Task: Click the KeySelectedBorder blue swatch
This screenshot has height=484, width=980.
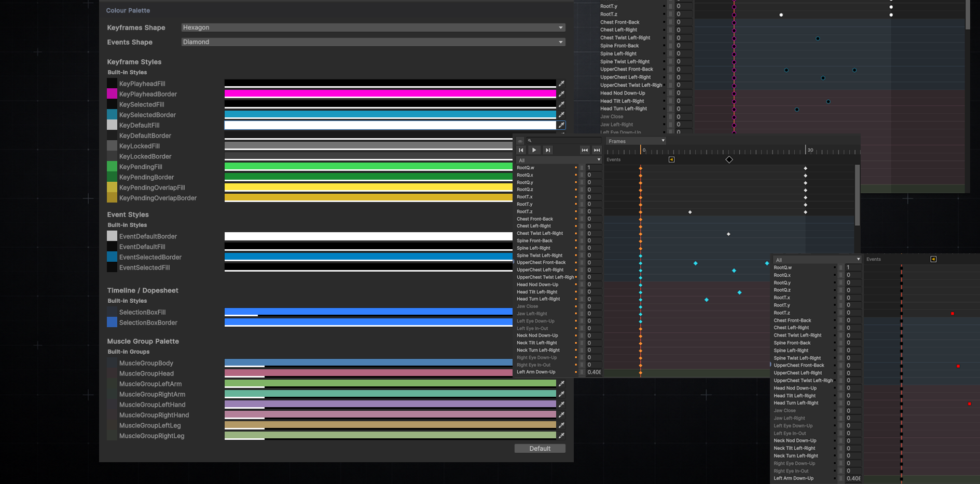Action: 112,115
